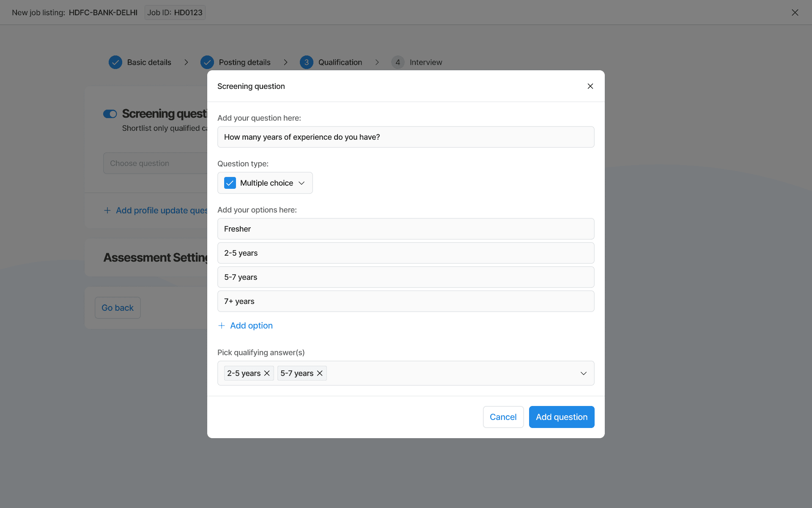This screenshot has width=812, height=508.
Task: Remove the 2-5 years qualifying answer tag
Action: (x=267, y=373)
